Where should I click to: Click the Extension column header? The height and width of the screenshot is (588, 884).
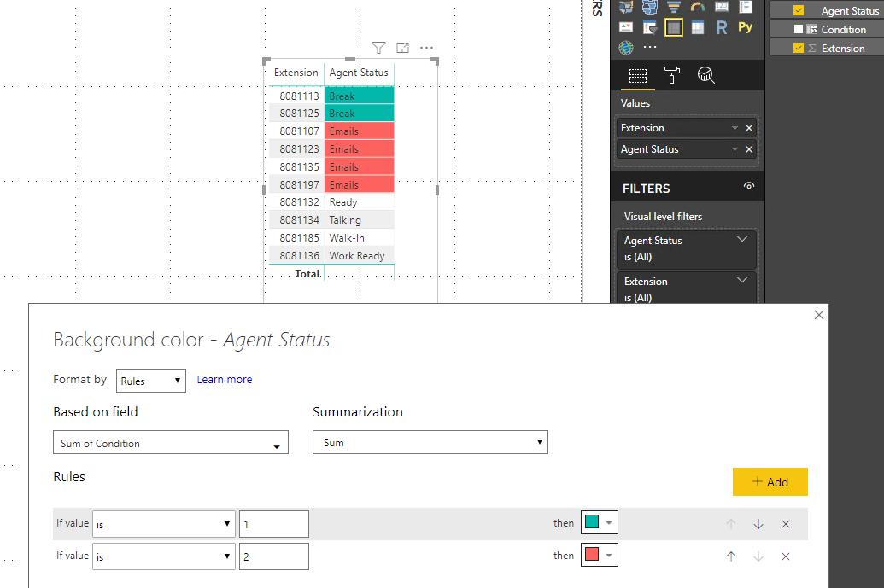[296, 72]
